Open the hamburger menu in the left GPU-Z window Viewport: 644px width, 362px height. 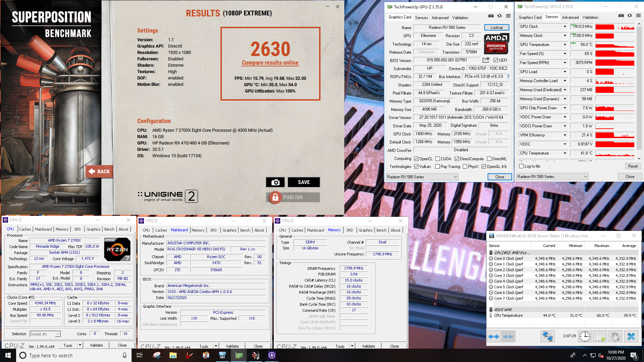pos(508,16)
